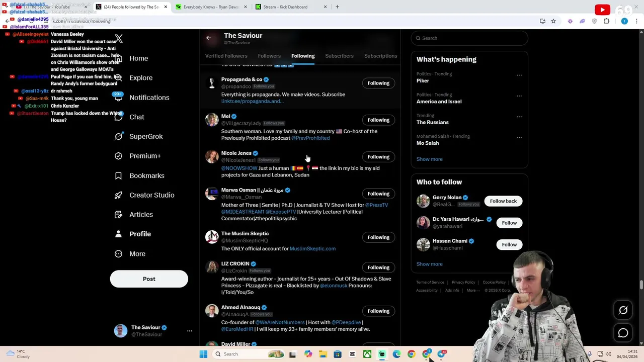Open Chat from the sidebar
Screen dimensions: 644x362
[x=136, y=117]
